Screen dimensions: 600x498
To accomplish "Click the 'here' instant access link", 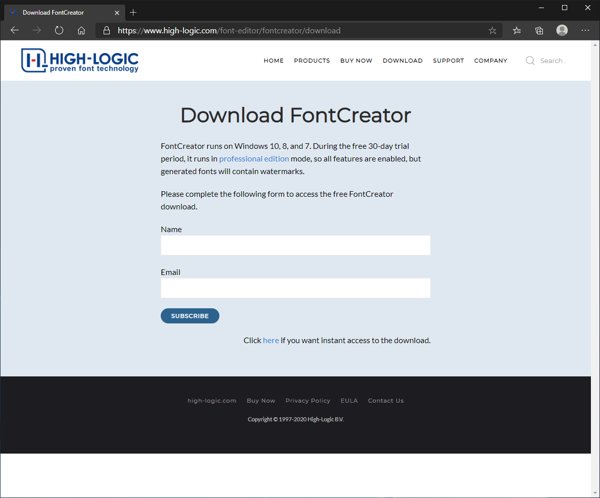I will click(271, 340).
